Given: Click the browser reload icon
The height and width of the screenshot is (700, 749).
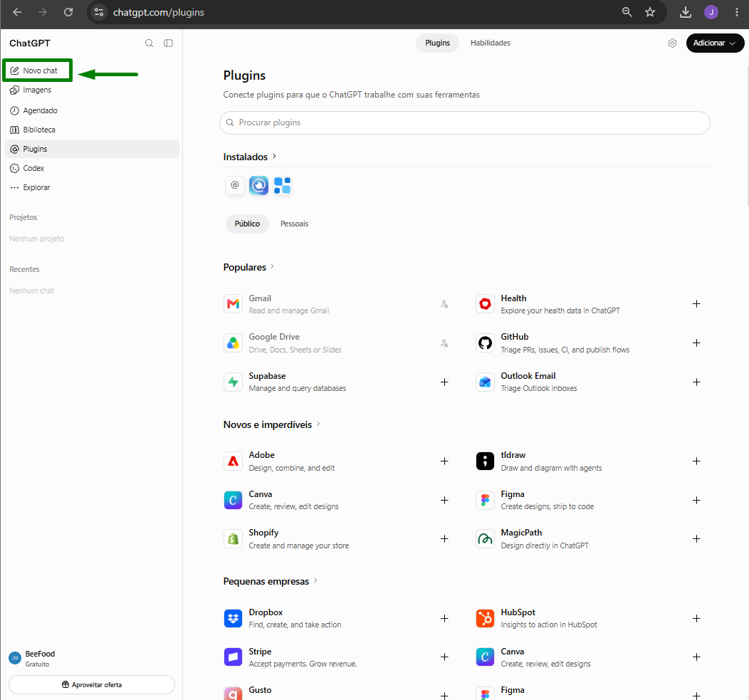Looking at the screenshot, I should tap(68, 12).
